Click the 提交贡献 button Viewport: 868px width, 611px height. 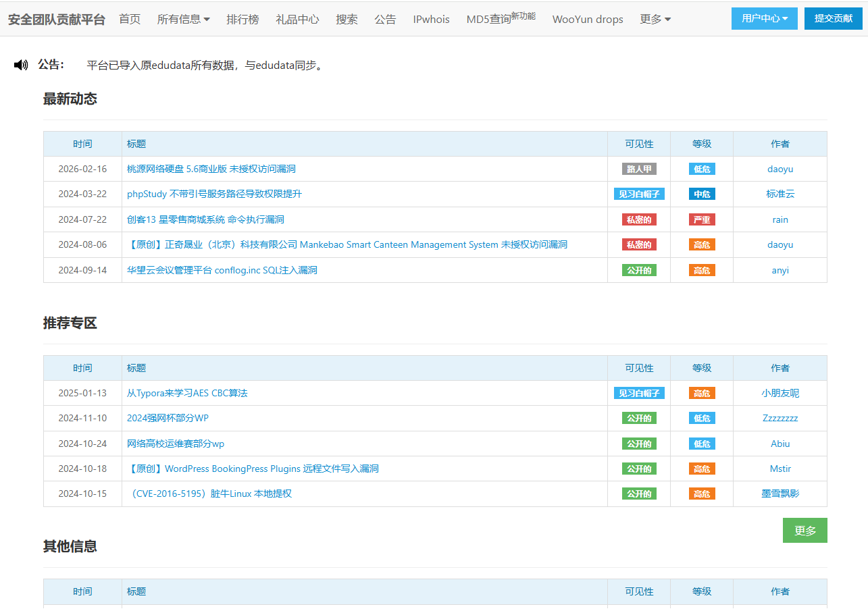click(833, 19)
